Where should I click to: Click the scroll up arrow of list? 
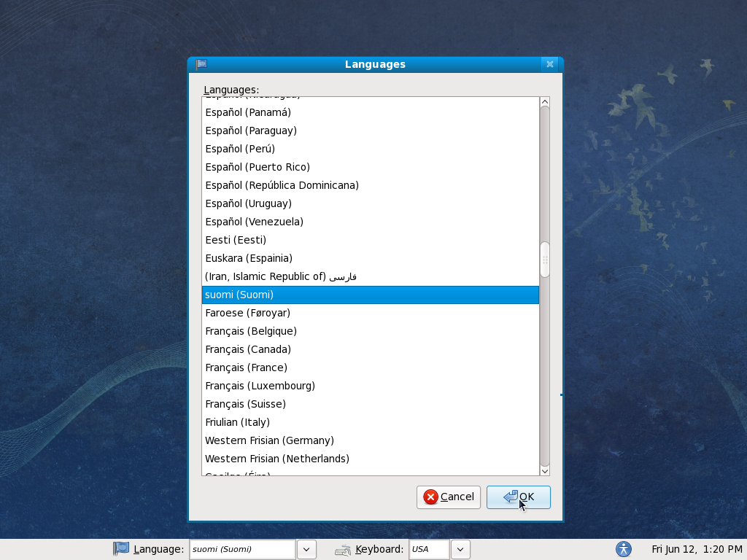[x=544, y=101]
